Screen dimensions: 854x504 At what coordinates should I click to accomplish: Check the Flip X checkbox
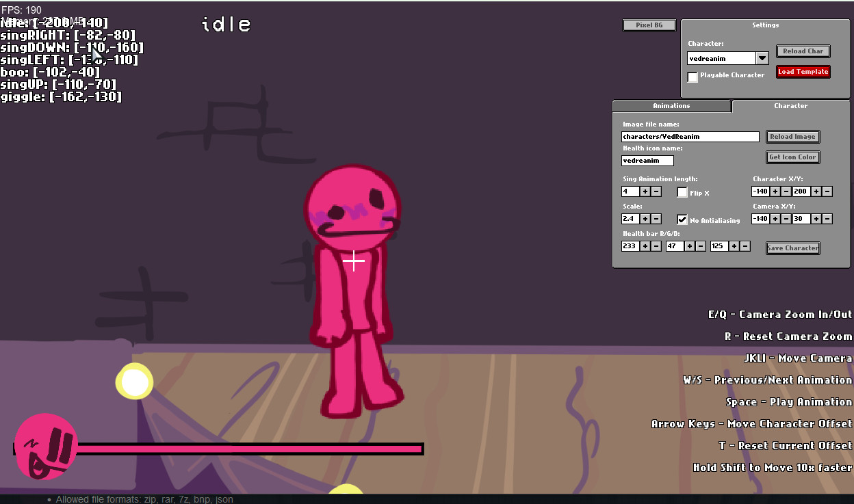(682, 191)
